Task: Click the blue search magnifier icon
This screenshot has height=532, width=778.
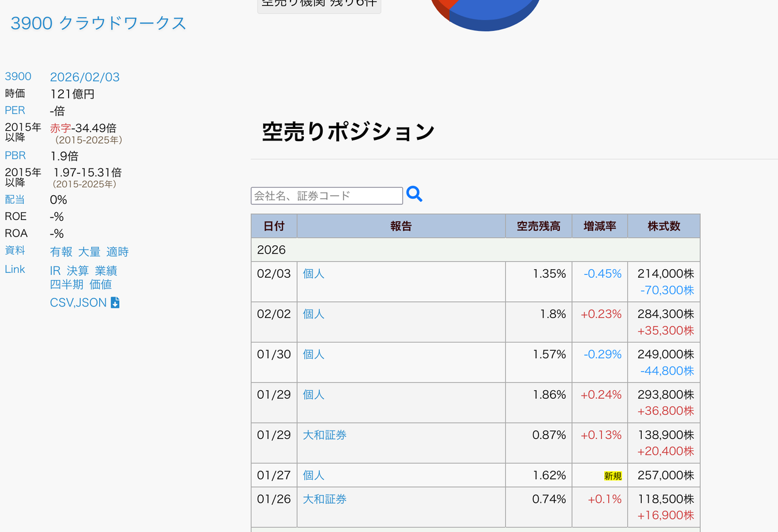Action: pos(414,195)
